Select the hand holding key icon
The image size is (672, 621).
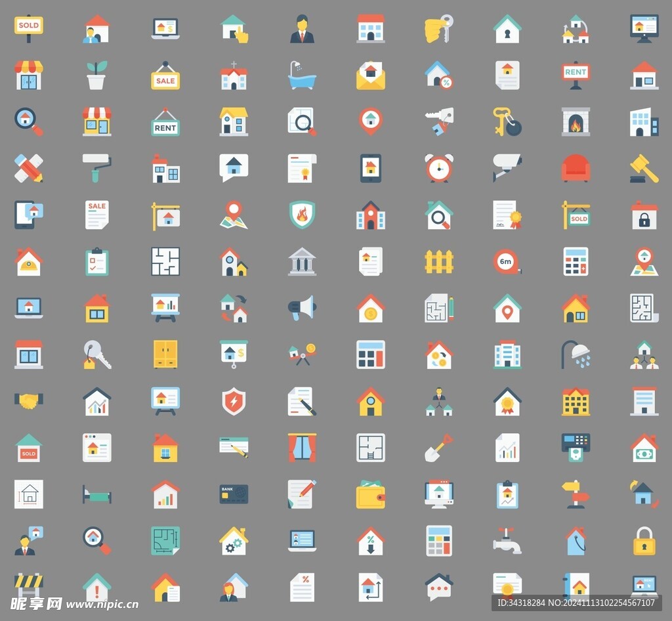pos(439,29)
